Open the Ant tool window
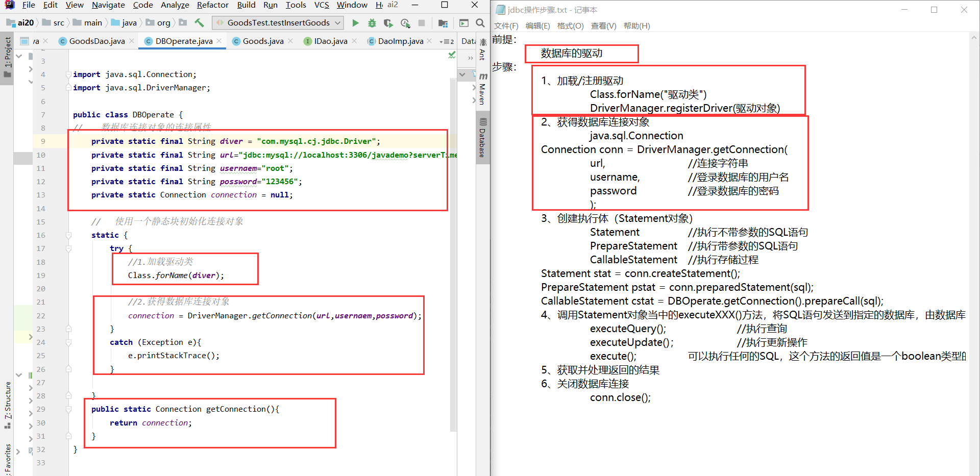Viewport: 980px width, 476px height. click(483, 49)
